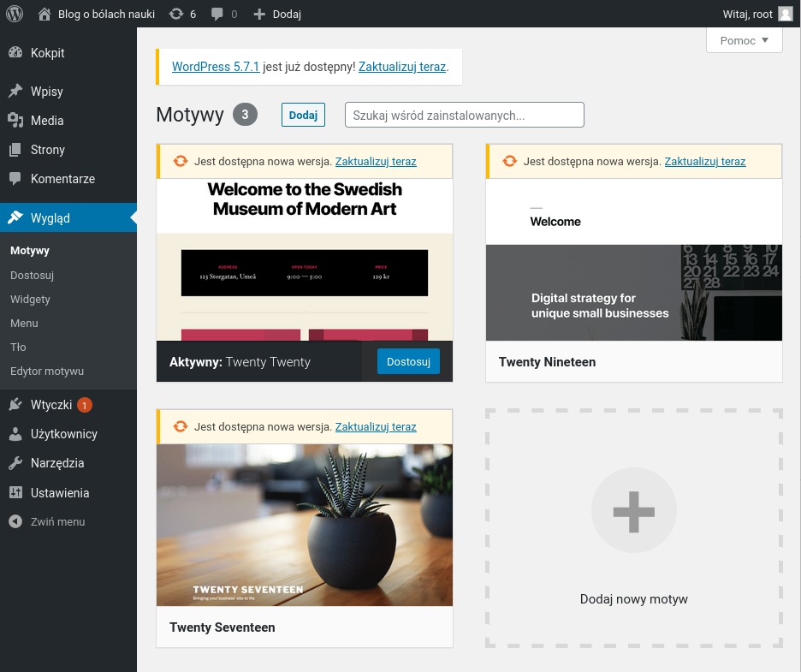Image resolution: width=801 pixels, height=672 pixels.
Task: Click the blue Dostosuj button on active theme
Action: coord(408,361)
